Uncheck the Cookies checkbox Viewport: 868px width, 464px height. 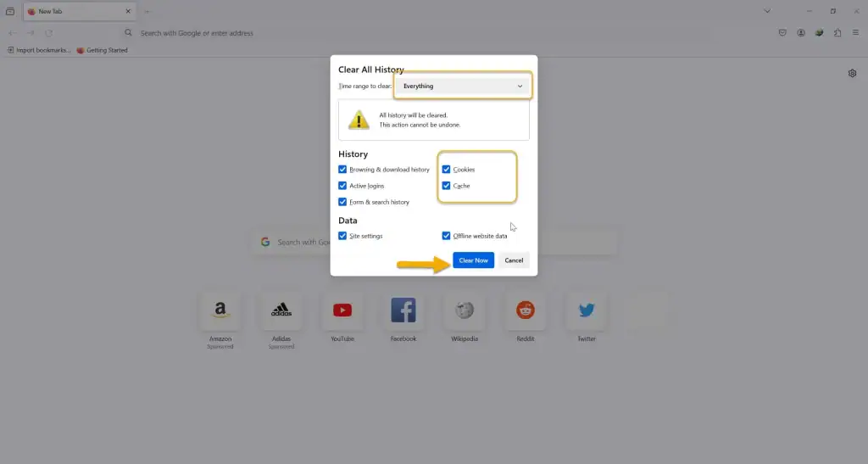click(446, 170)
